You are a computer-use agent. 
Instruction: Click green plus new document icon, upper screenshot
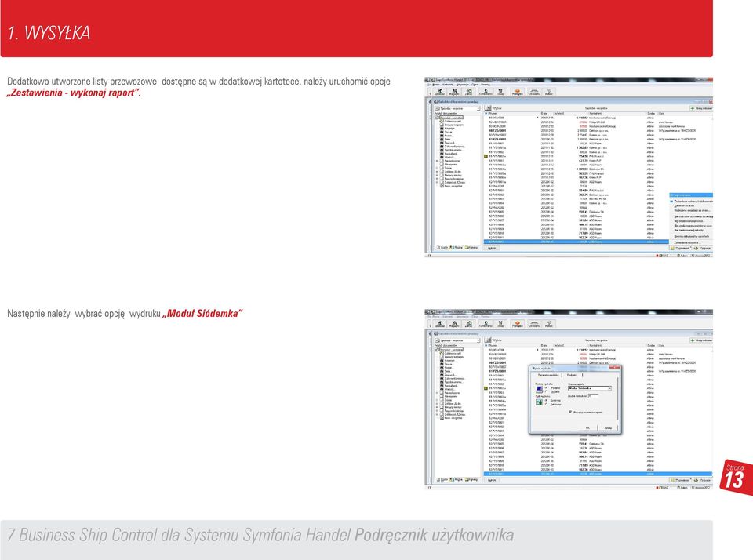pyautogui.click(x=693, y=108)
